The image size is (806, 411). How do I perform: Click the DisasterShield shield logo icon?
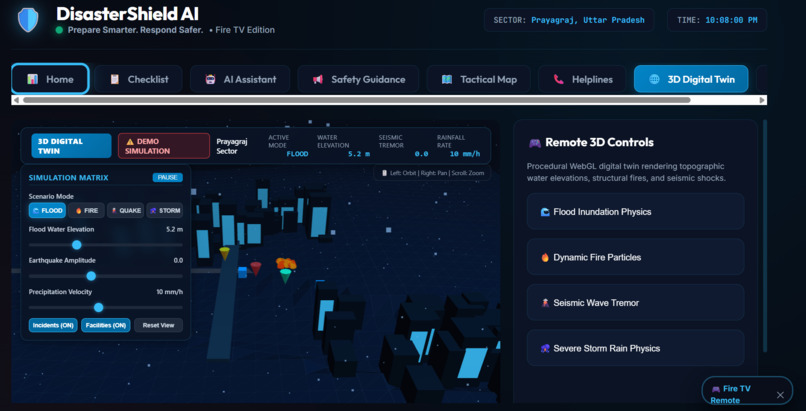(x=28, y=20)
